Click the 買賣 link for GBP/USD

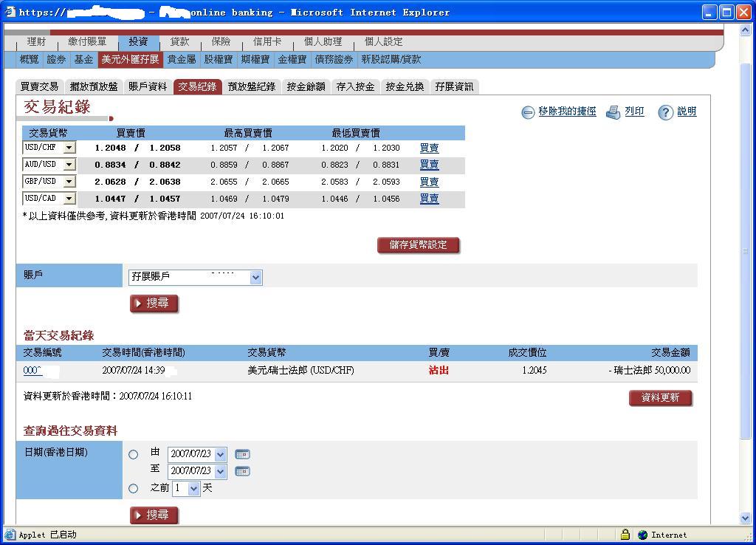428,181
